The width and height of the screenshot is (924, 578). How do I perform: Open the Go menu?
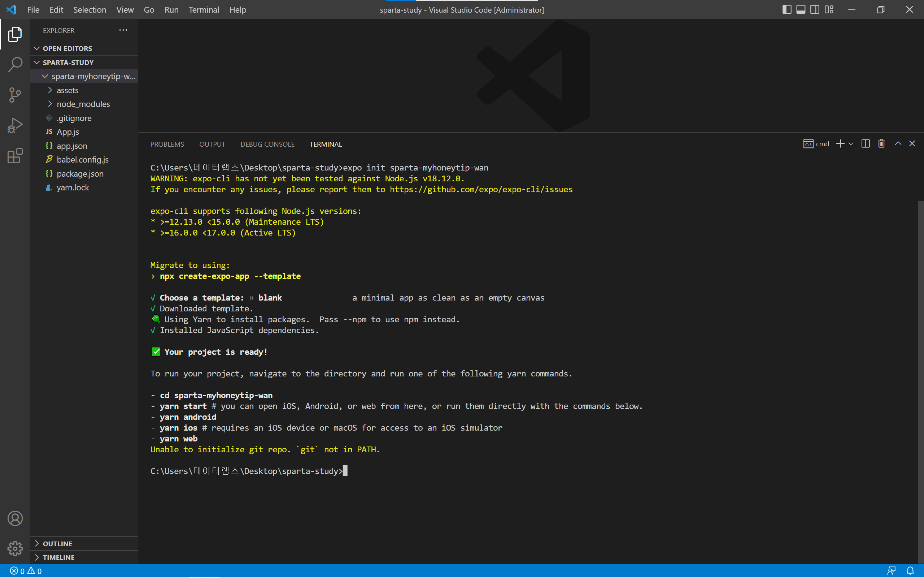point(149,9)
